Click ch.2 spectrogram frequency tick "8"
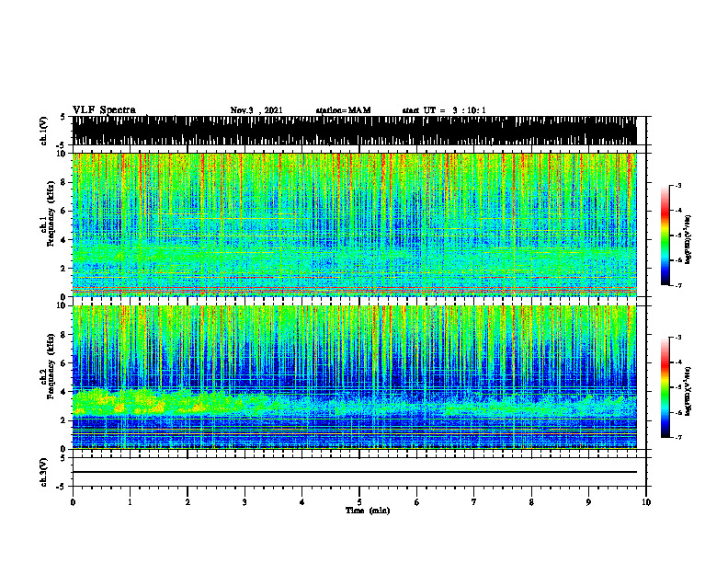728x563 pixels. pos(64,335)
